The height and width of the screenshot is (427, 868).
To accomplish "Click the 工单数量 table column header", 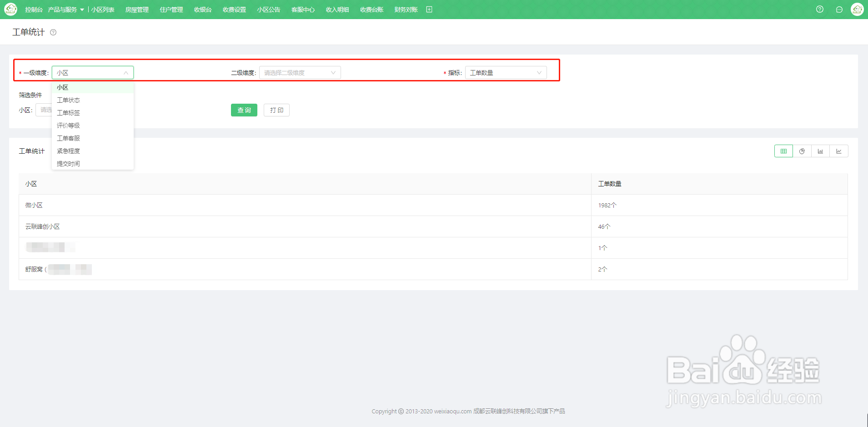I will (x=719, y=184).
